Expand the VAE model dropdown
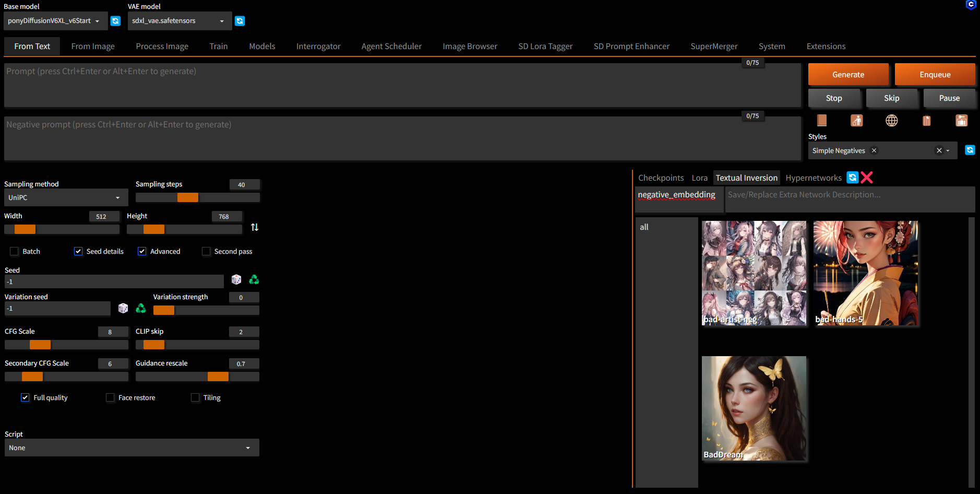This screenshot has height=494, width=980. click(179, 21)
